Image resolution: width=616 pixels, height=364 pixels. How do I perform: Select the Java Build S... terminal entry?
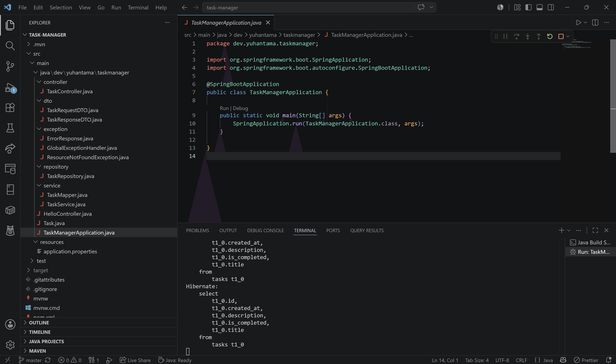(590, 243)
